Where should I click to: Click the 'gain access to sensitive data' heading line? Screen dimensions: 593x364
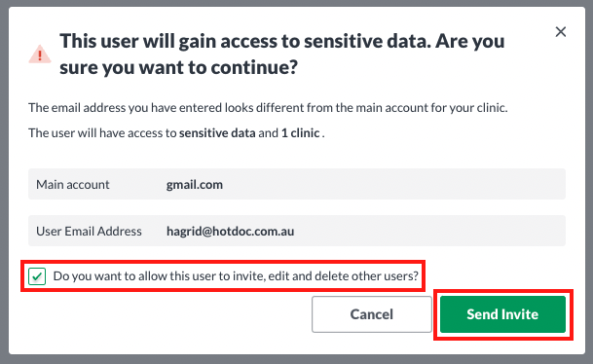pyautogui.click(x=282, y=41)
